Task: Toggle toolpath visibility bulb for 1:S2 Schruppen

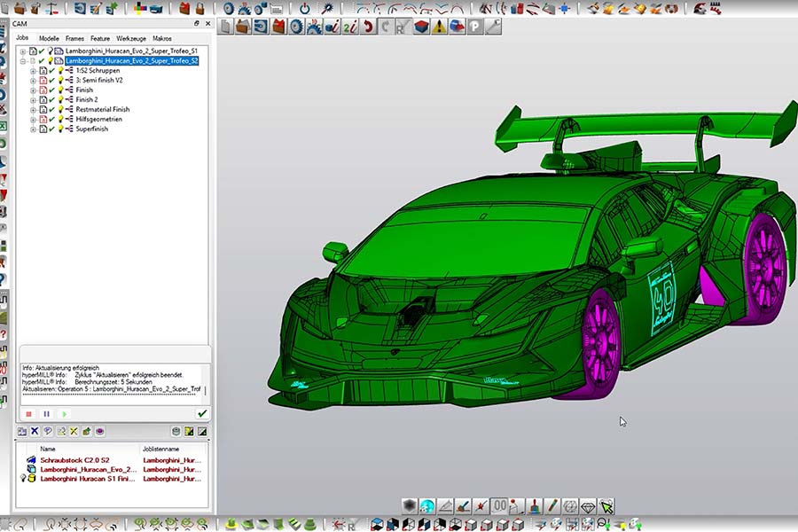Action: click(60, 70)
